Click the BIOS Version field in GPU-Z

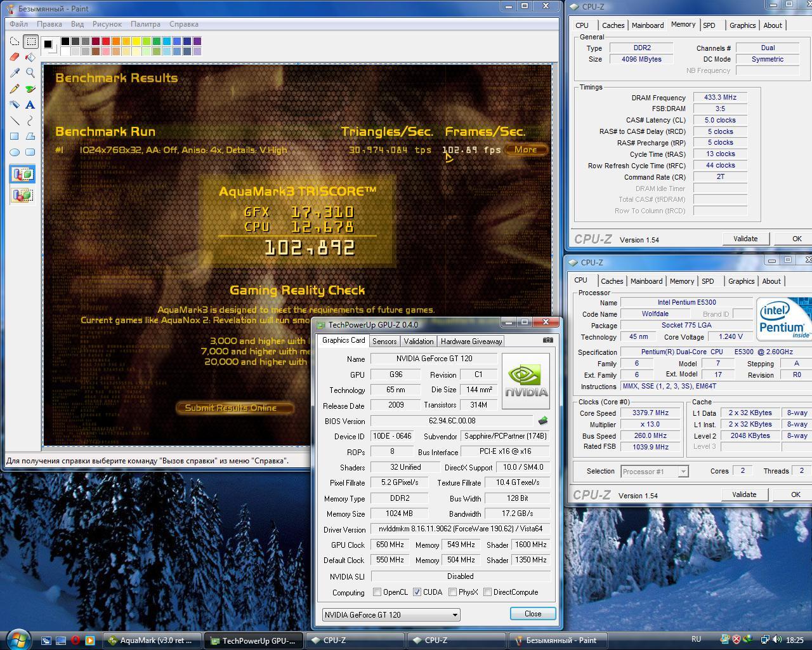click(x=452, y=421)
